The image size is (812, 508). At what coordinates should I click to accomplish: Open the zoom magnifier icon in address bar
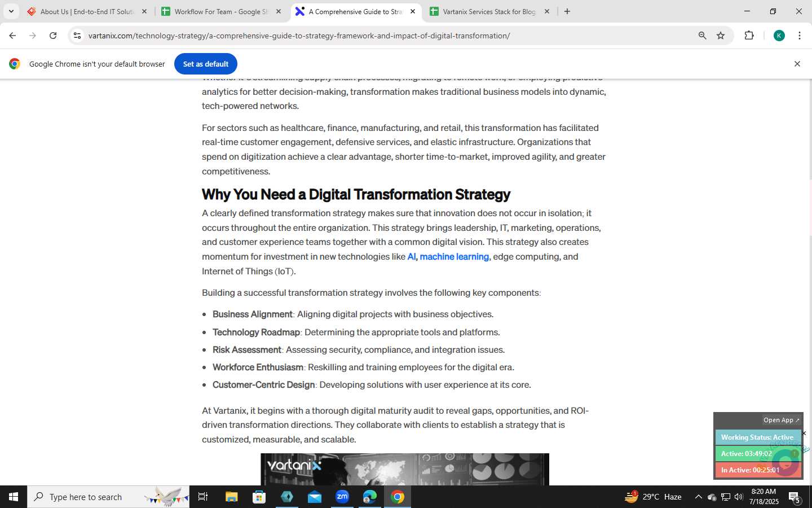[702, 36]
